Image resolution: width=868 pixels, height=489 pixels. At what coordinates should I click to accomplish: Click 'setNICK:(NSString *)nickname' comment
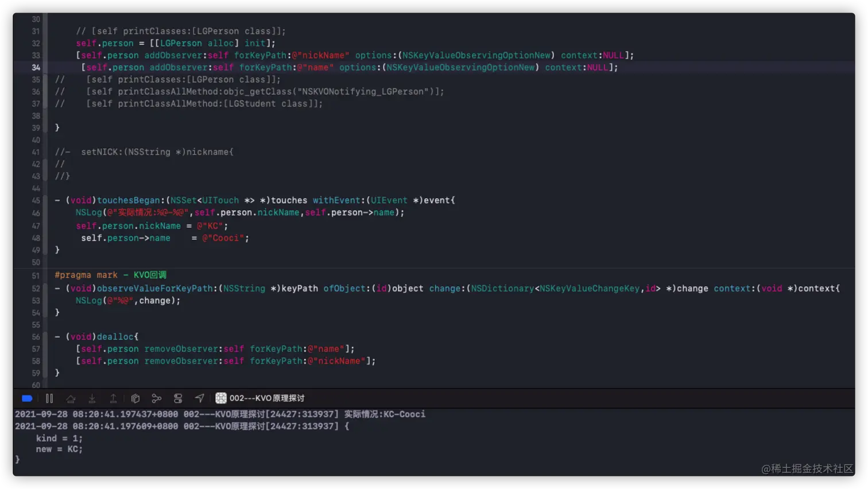tap(154, 152)
